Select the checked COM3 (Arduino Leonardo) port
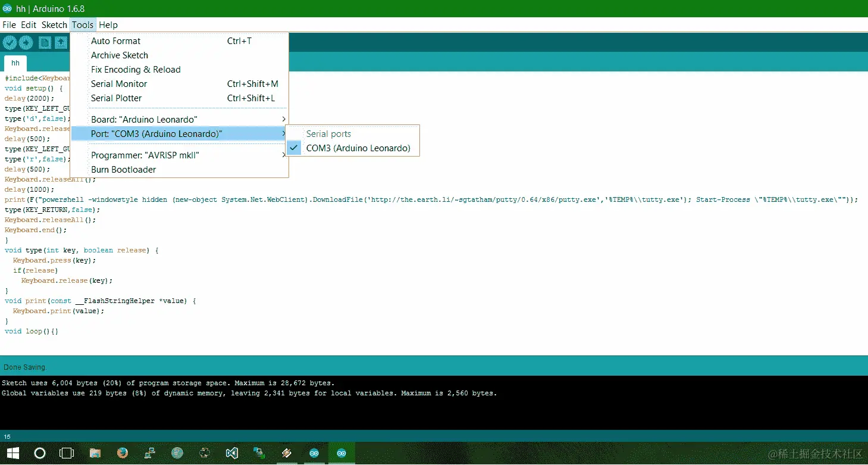 353,148
